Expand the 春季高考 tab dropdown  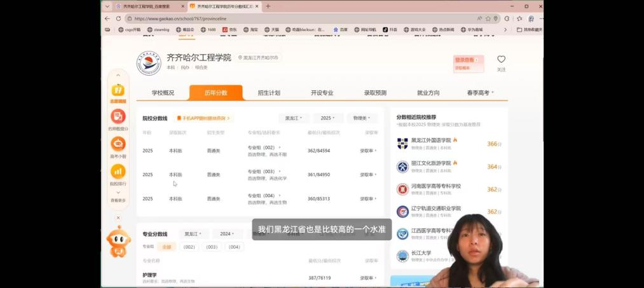(480, 93)
